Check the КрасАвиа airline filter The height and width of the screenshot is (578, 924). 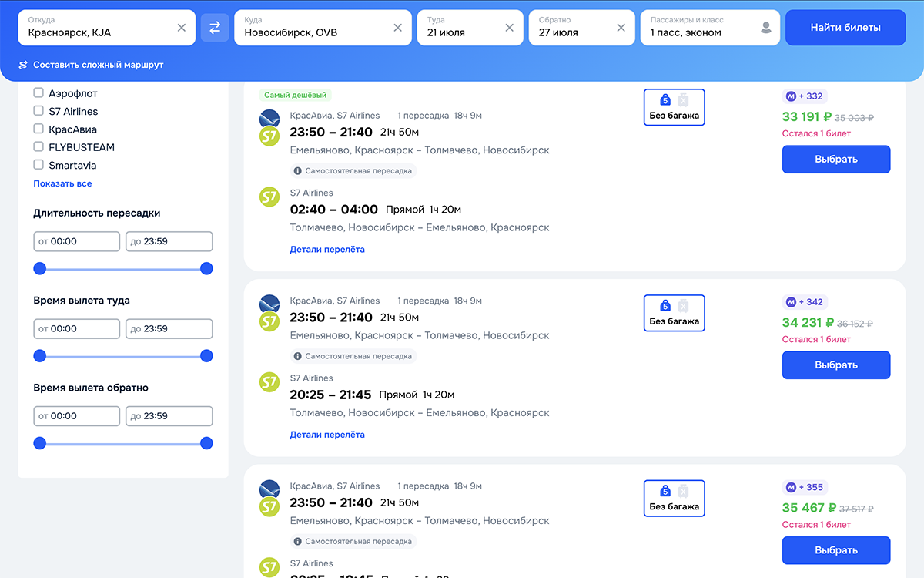38,129
